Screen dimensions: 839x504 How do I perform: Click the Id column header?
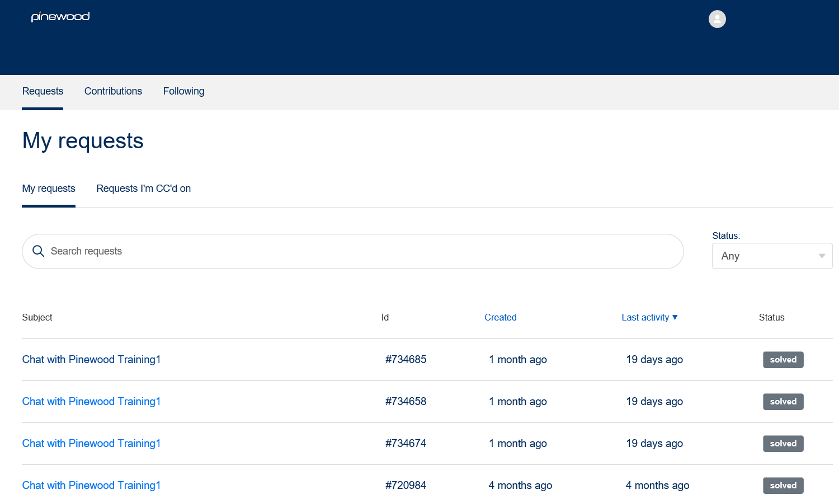pyautogui.click(x=385, y=317)
